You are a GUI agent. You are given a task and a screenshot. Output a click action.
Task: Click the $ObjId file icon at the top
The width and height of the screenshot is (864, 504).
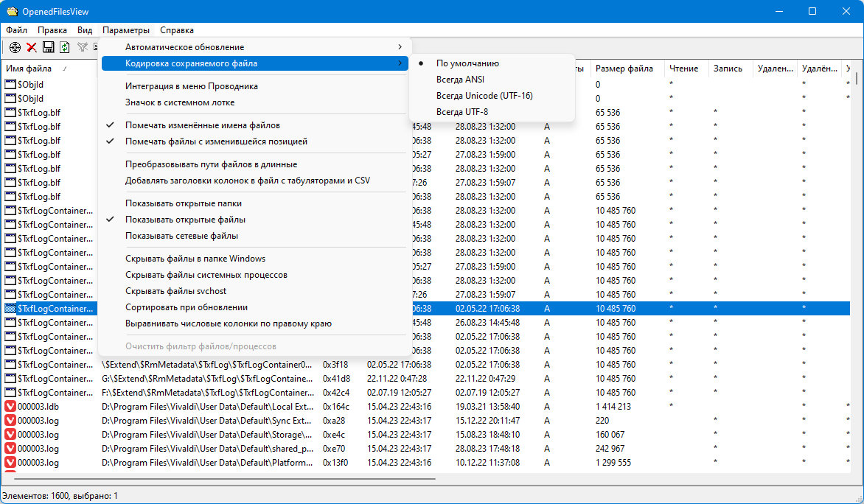(10, 84)
